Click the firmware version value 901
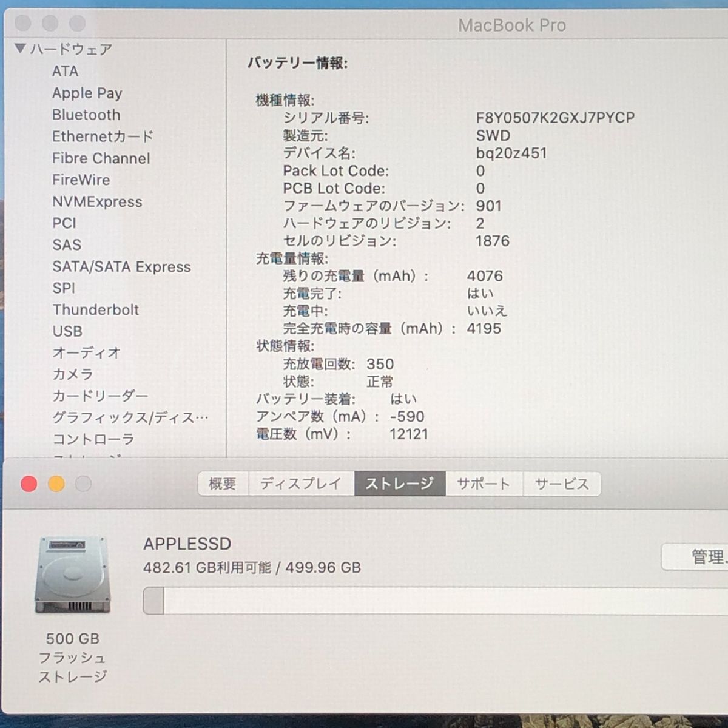The height and width of the screenshot is (728, 728). click(489, 206)
